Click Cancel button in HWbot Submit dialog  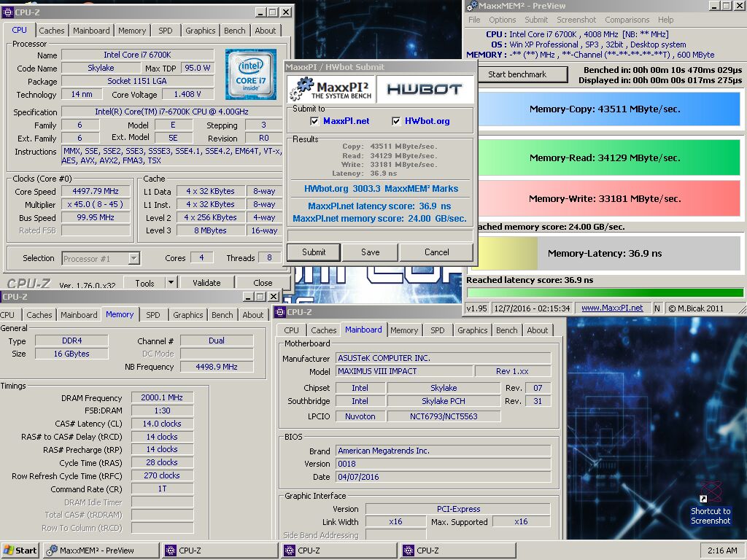point(436,252)
